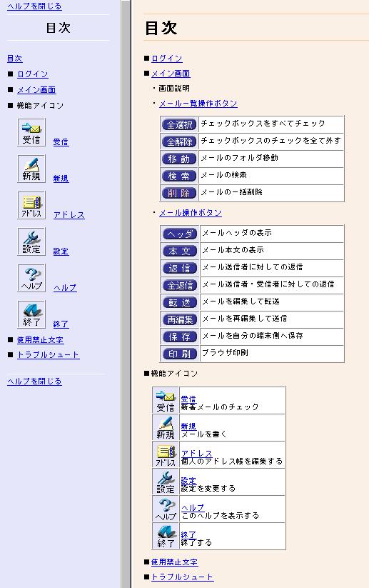369x588 pixels.
Task: Open the トラブルシュート link in the sidebar
Action: click(x=49, y=355)
